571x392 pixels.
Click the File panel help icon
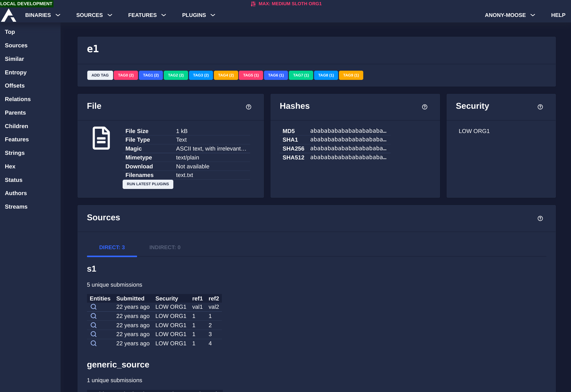pos(249,107)
